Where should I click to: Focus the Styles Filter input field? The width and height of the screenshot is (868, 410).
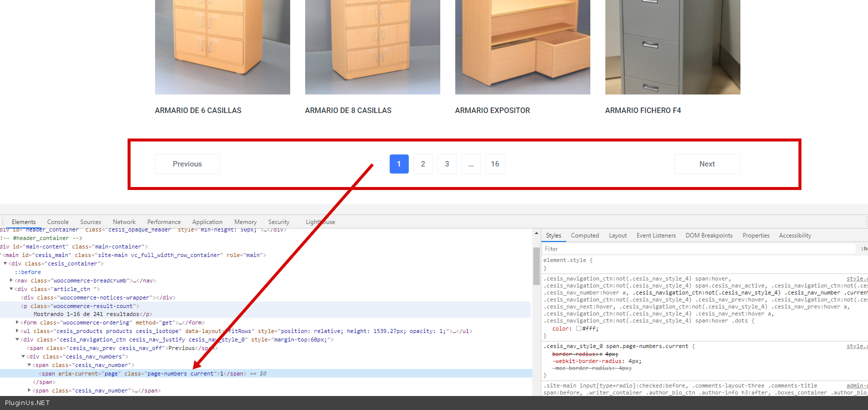click(698, 249)
